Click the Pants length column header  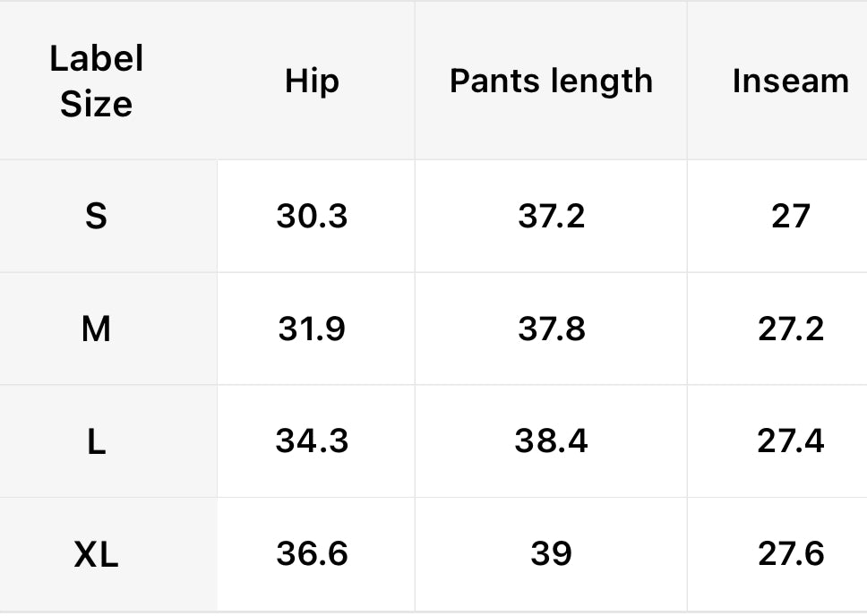[551, 81]
